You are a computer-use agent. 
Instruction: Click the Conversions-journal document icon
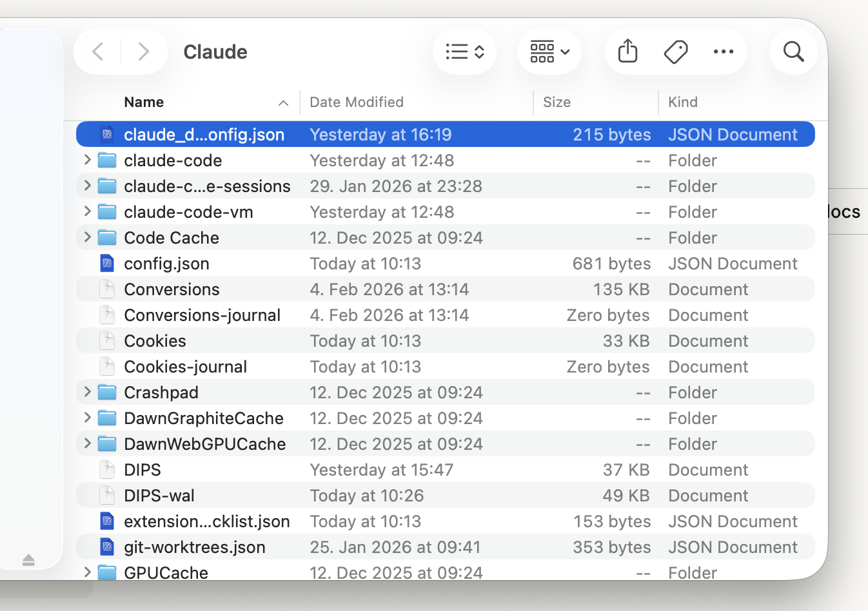pos(107,315)
